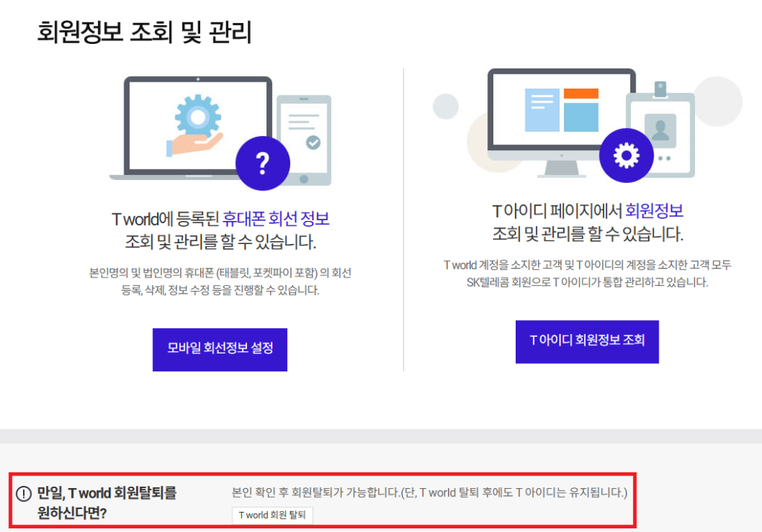Click the 본인 확인 후 회원탈퇴가 가능합니다 notice text
Screen dimensions: 762x532
pos(429,493)
